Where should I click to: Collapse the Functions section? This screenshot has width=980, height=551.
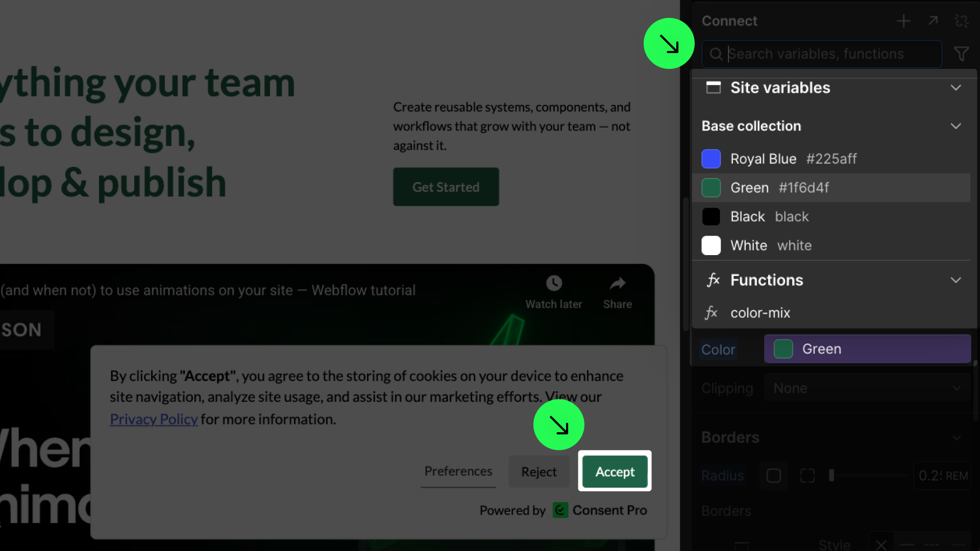pos(955,280)
